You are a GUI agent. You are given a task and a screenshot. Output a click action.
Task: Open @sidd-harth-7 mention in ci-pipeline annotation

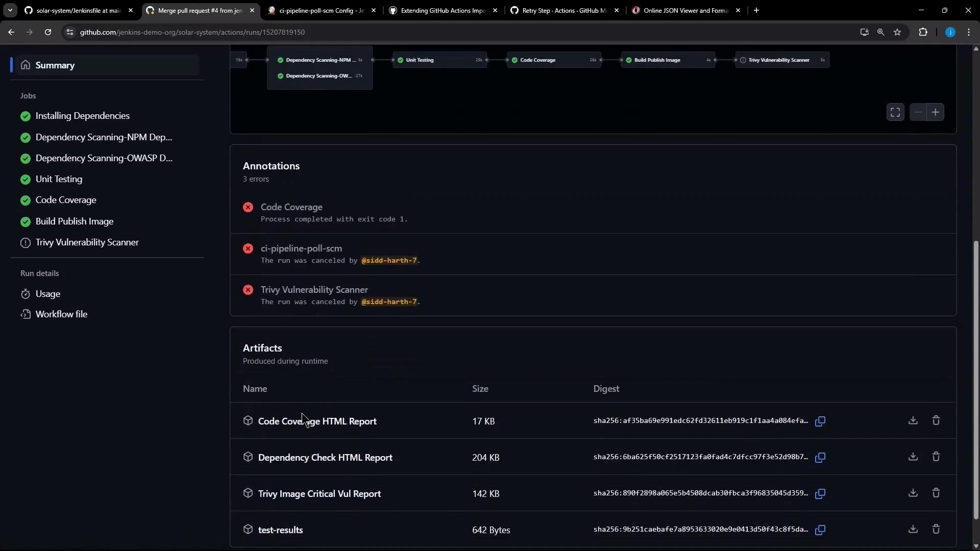389,261
